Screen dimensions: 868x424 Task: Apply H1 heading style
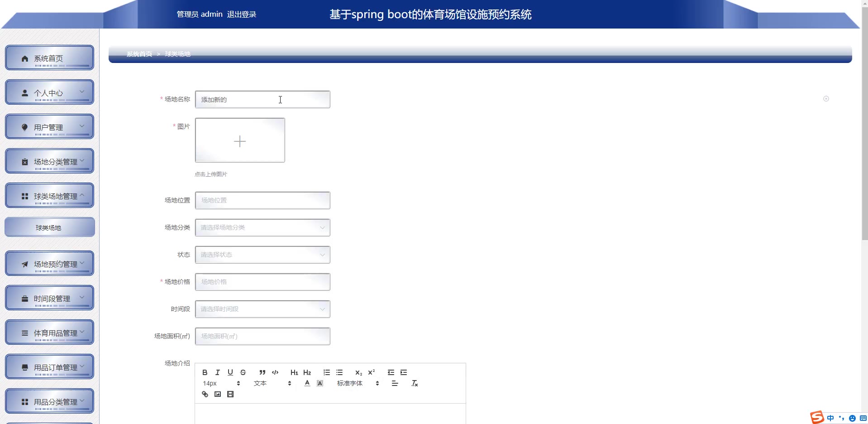[x=294, y=372]
